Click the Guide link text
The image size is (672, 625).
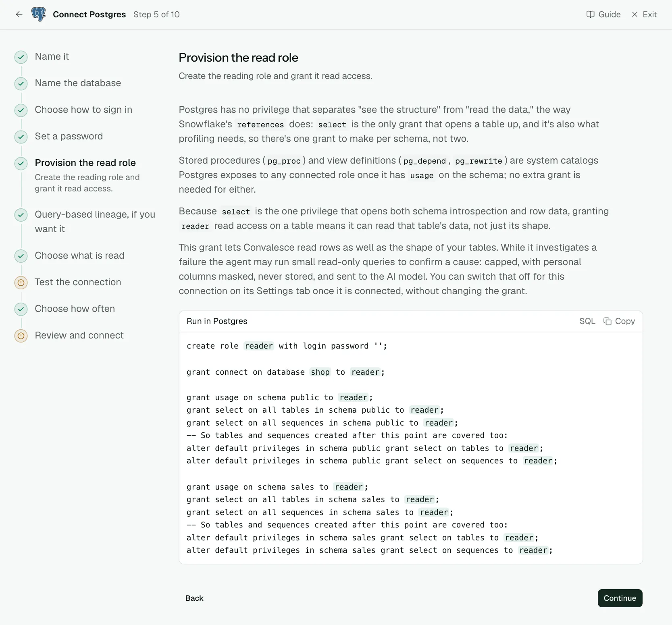pos(610,15)
